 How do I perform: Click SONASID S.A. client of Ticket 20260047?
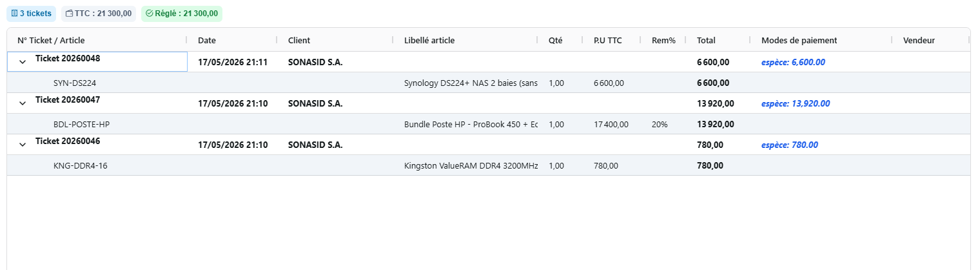coord(315,103)
